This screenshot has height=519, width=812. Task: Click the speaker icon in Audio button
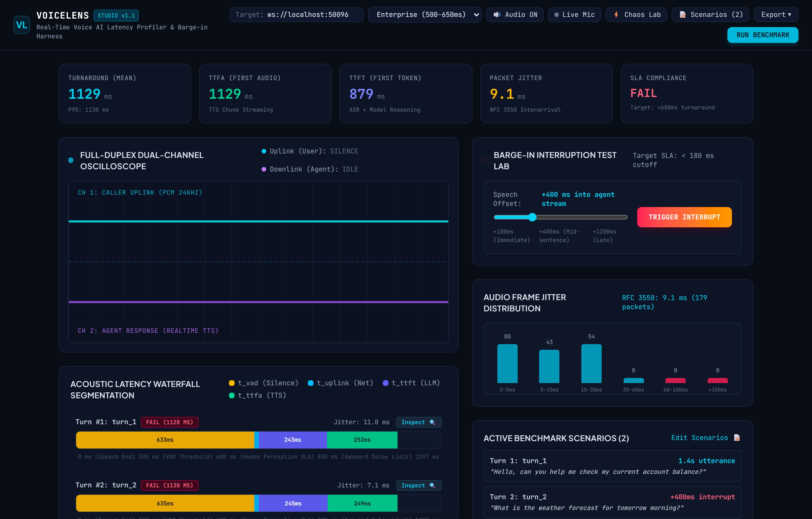[x=497, y=14]
